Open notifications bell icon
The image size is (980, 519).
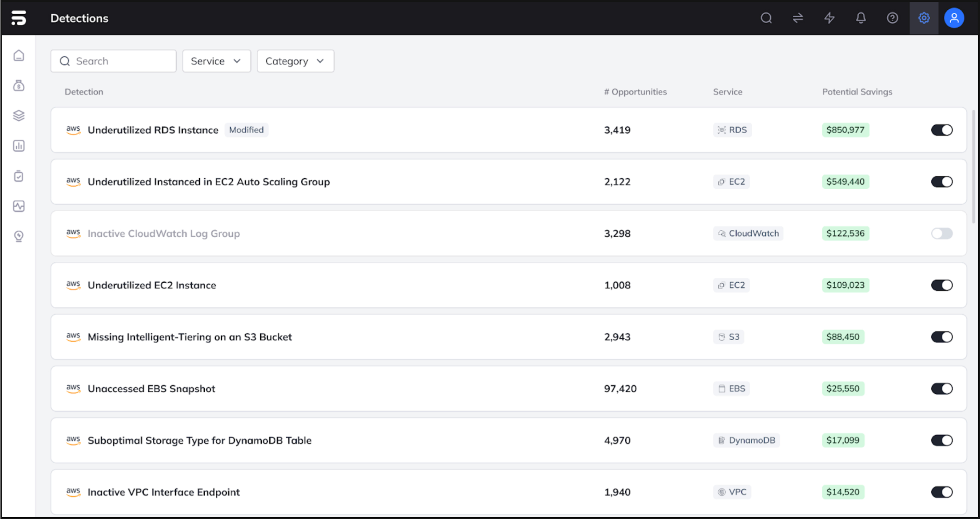click(861, 18)
